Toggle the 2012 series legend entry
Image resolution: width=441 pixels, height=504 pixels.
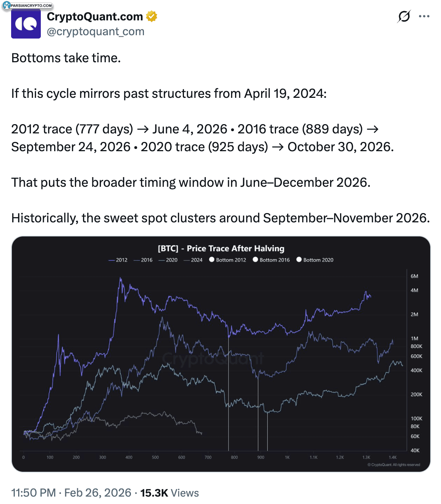[118, 260]
